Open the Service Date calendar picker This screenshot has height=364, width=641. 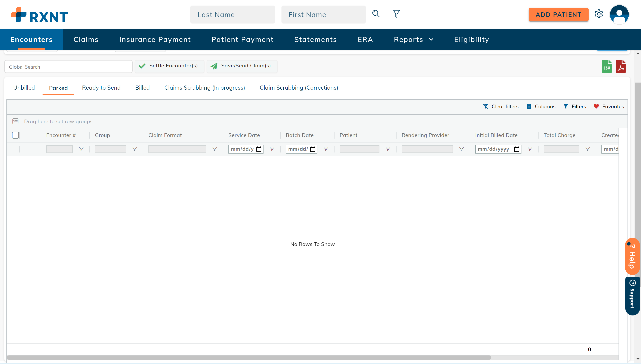(x=259, y=149)
